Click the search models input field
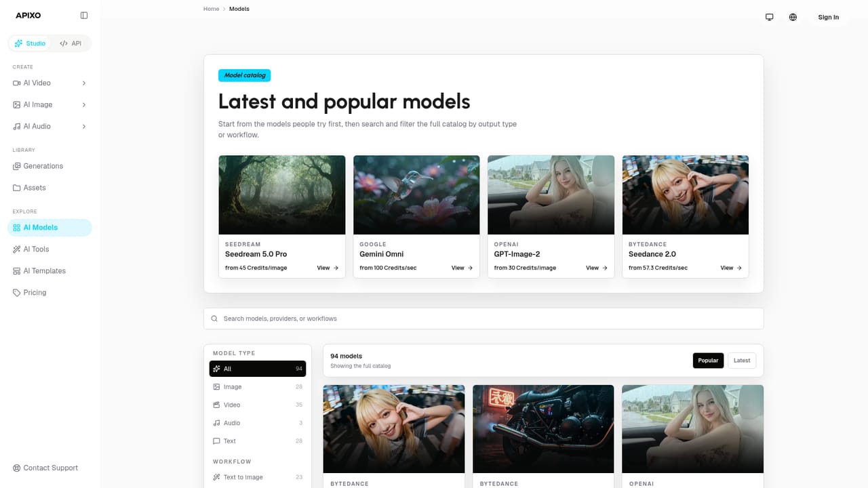This screenshot has width=868, height=488. pos(484,319)
